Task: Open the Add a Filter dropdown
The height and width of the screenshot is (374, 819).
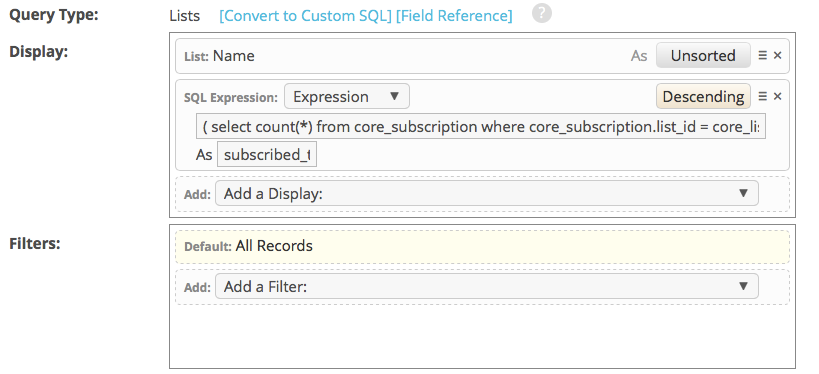Action: [x=487, y=287]
